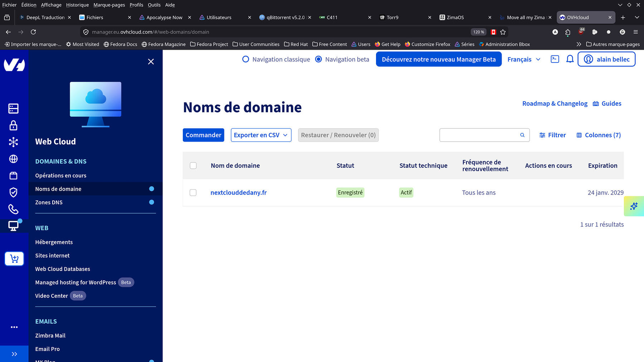Open Hébergements in sidebar
644x362 pixels.
[54, 242]
